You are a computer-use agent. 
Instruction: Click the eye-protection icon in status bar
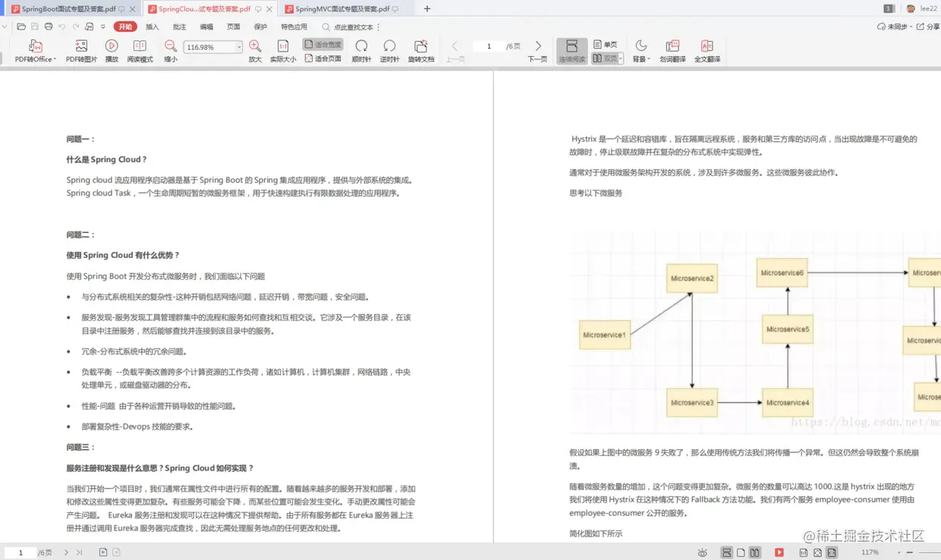click(x=703, y=552)
